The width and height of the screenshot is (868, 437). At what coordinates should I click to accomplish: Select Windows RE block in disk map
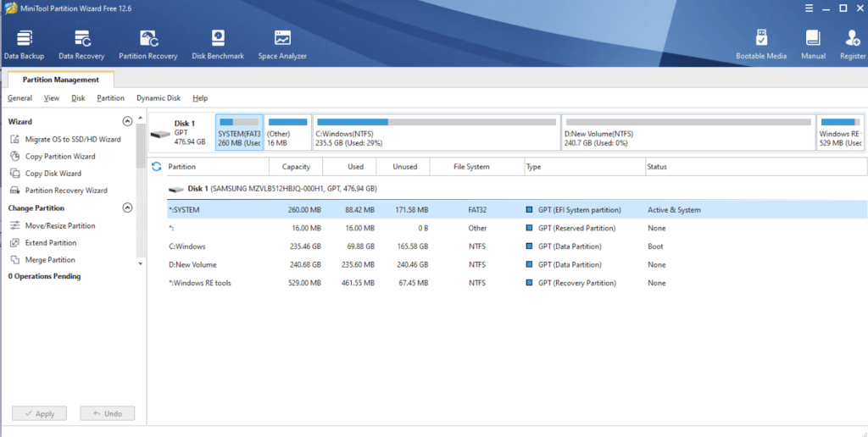pyautogui.click(x=840, y=133)
